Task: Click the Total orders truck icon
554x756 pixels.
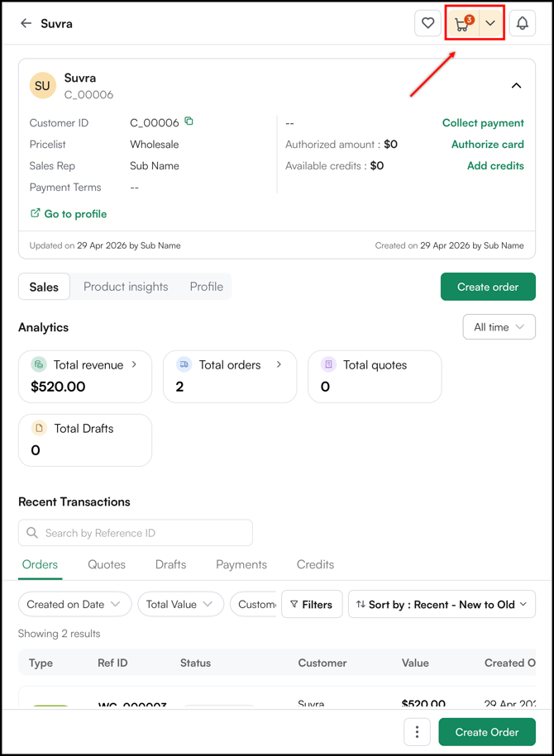Action: click(x=184, y=364)
